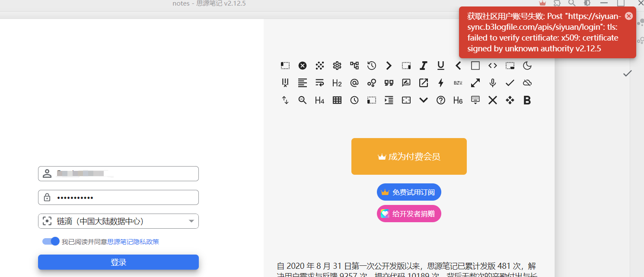This screenshot has width=644, height=277.
Task: Click the H4 heading icon
Action: tap(320, 100)
